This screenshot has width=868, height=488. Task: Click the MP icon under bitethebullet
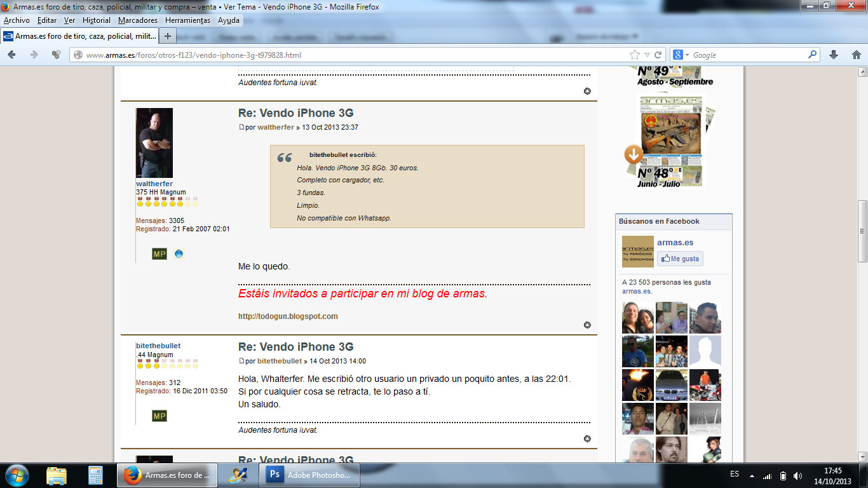[x=159, y=416]
